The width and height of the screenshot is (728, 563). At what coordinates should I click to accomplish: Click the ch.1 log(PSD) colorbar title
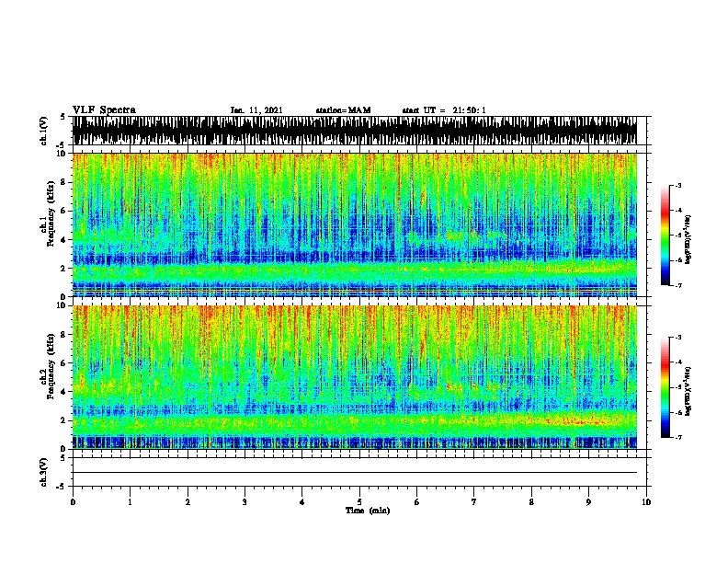pos(688,239)
